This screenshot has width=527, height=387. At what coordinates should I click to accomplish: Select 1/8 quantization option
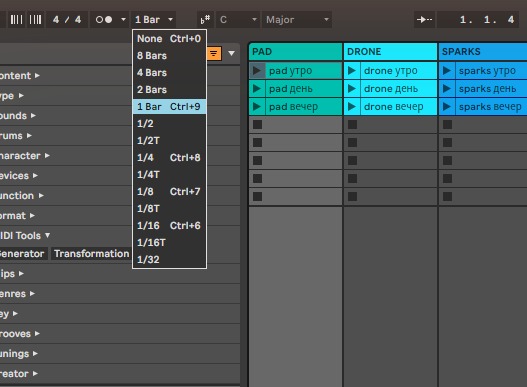click(x=169, y=192)
